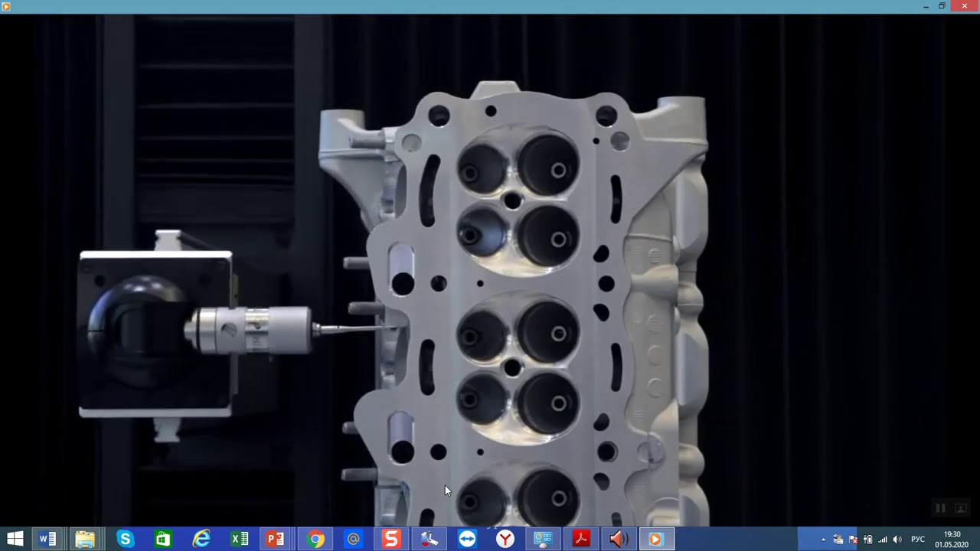Open the Control Panel taskbar icon
The height and width of the screenshot is (551, 980).
pyautogui.click(x=543, y=540)
